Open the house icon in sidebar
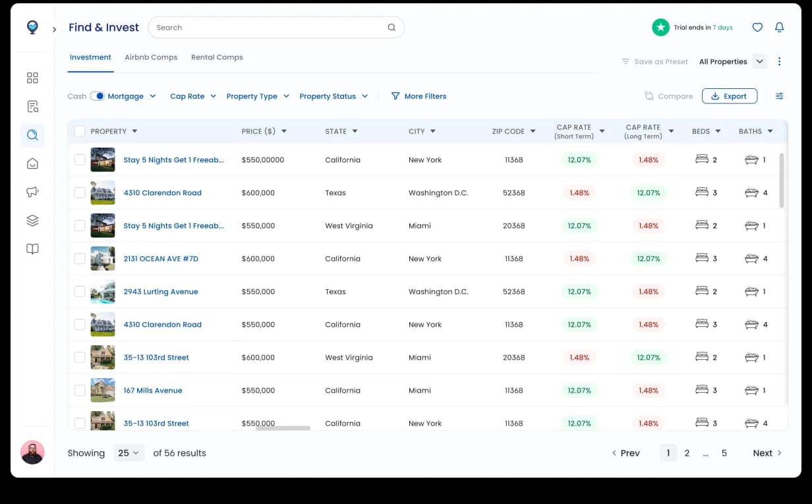Viewport: 812px width, 504px height. [x=32, y=163]
